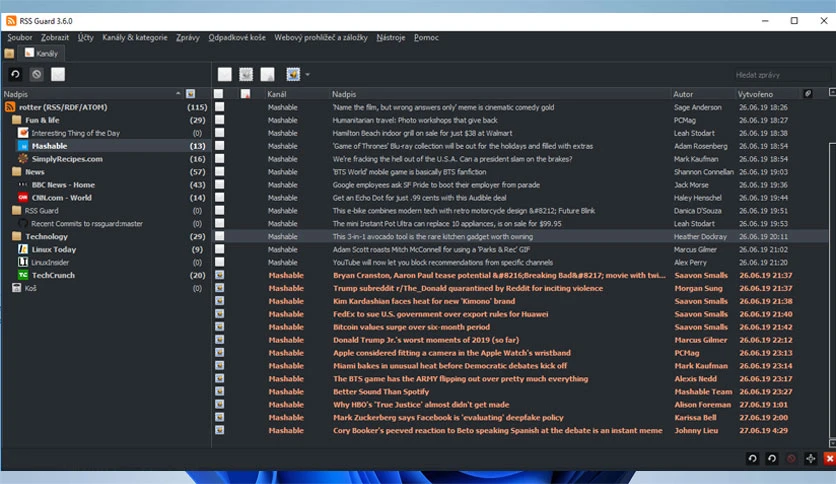This screenshot has height=484, width=836.
Task: Switch to the Kanály tab
Action: (41, 53)
